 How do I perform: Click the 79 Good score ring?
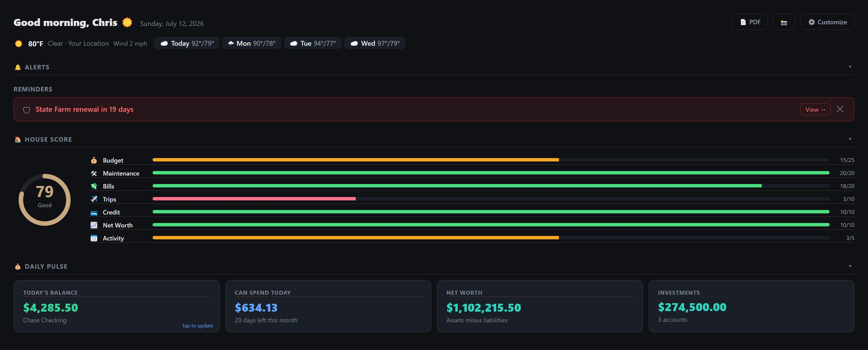point(44,200)
